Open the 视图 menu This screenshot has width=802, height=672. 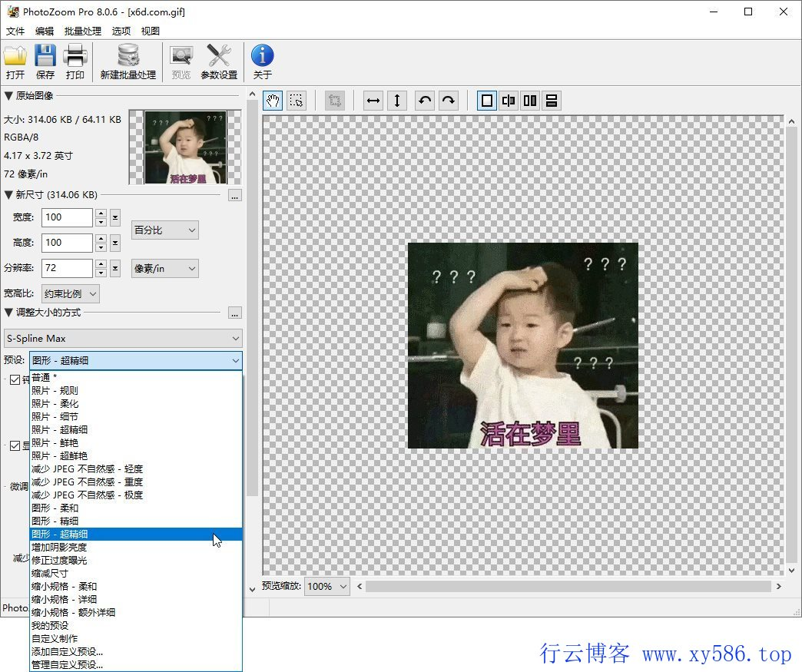click(151, 31)
